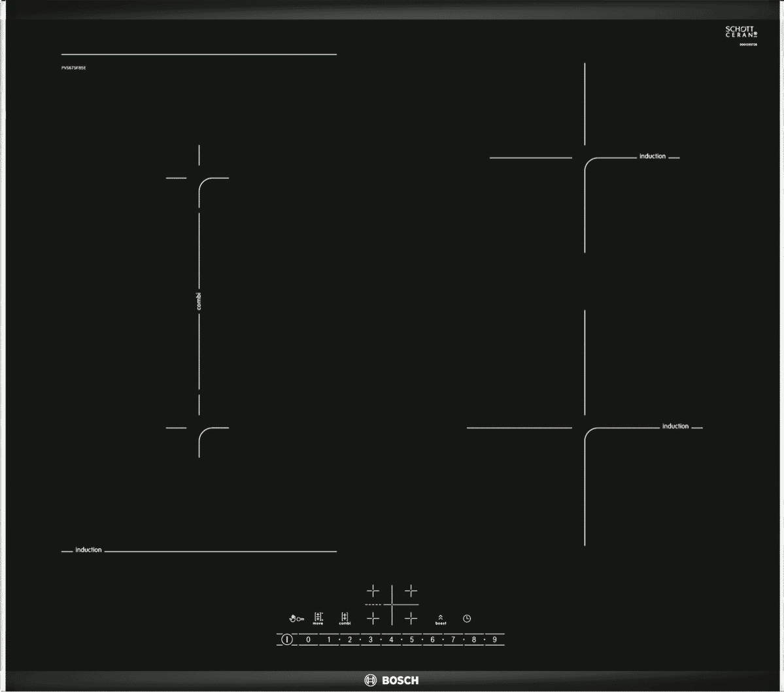
Task: Select the rear-right cooking zone cross
Action: 411,590
